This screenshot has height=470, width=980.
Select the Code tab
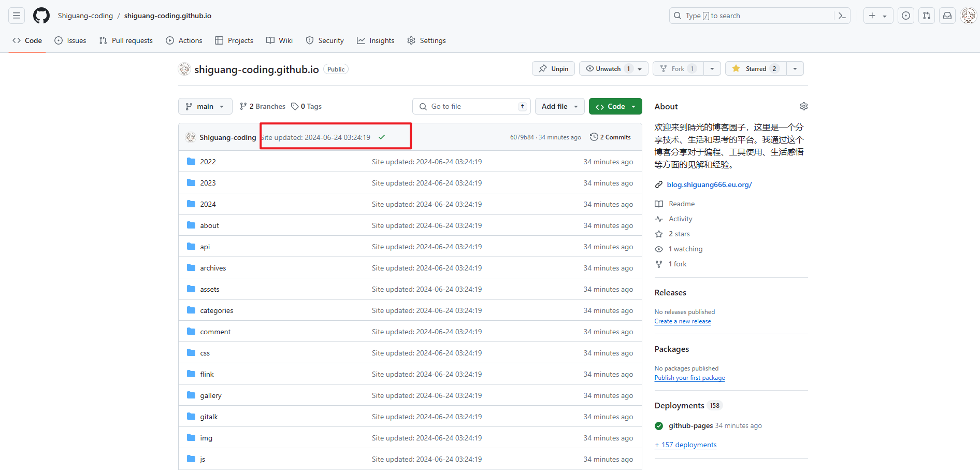point(27,40)
